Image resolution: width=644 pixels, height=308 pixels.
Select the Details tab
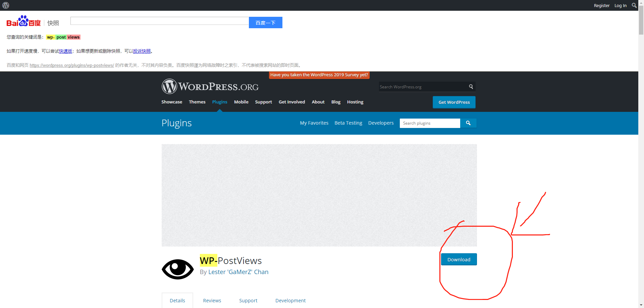[x=177, y=300]
